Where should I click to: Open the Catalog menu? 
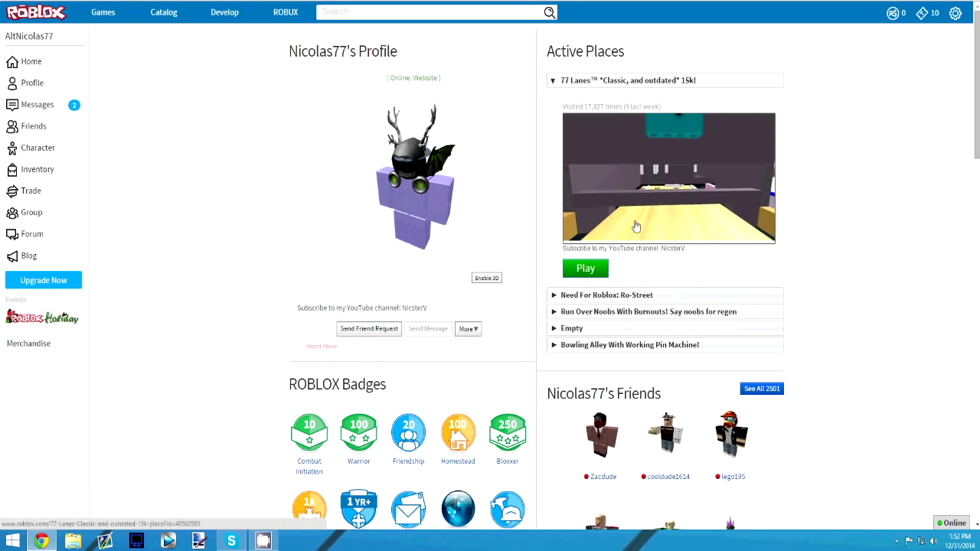pyautogui.click(x=163, y=12)
